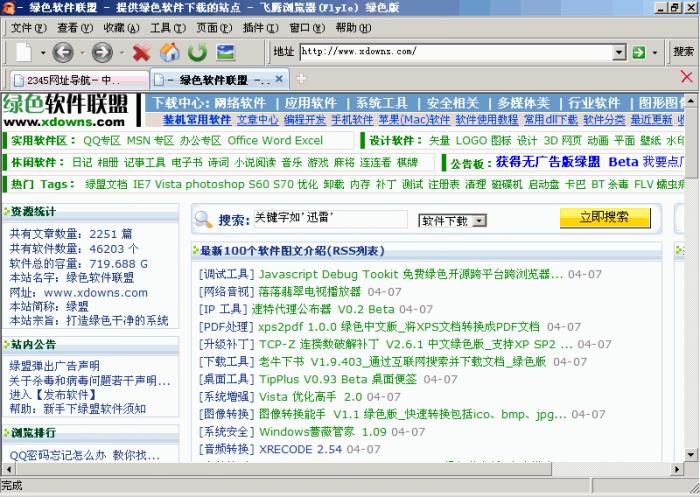Screen dimensions: 700x497
Task: Click the vertical scrollbar up arrow
Action: [x=691, y=100]
